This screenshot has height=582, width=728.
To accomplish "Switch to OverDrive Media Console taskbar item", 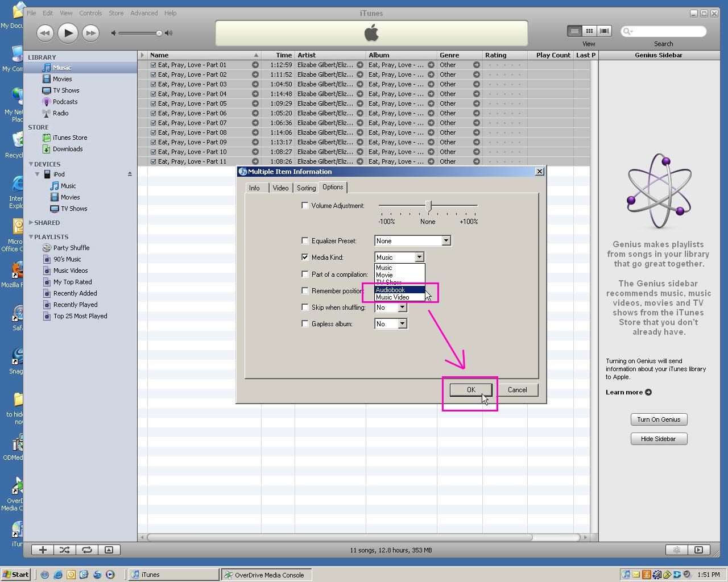I will 266,575.
